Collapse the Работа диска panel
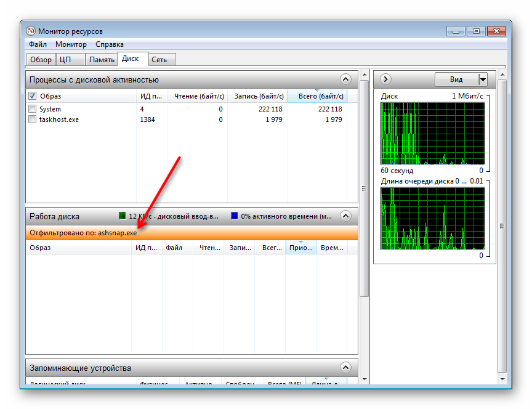This screenshot has height=409, width=532. [345, 216]
